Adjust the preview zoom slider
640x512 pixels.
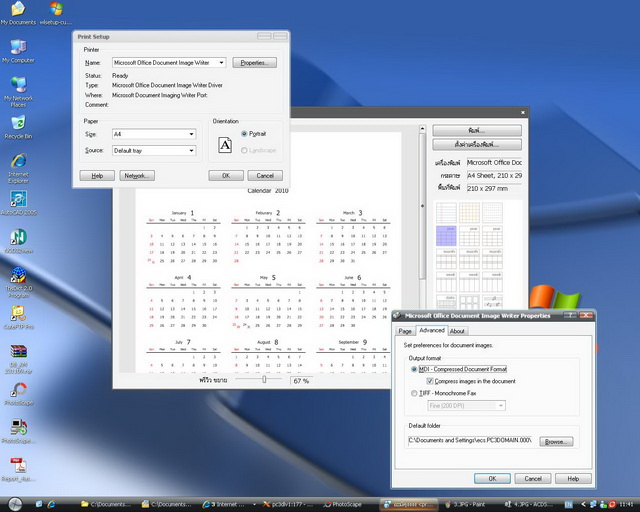pyautogui.click(x=264, y=380)
